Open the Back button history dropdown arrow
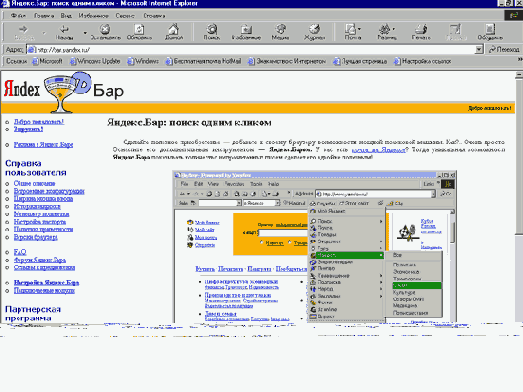Image resolution: width=523 pixels, height=392 pixels. [85, 33]
